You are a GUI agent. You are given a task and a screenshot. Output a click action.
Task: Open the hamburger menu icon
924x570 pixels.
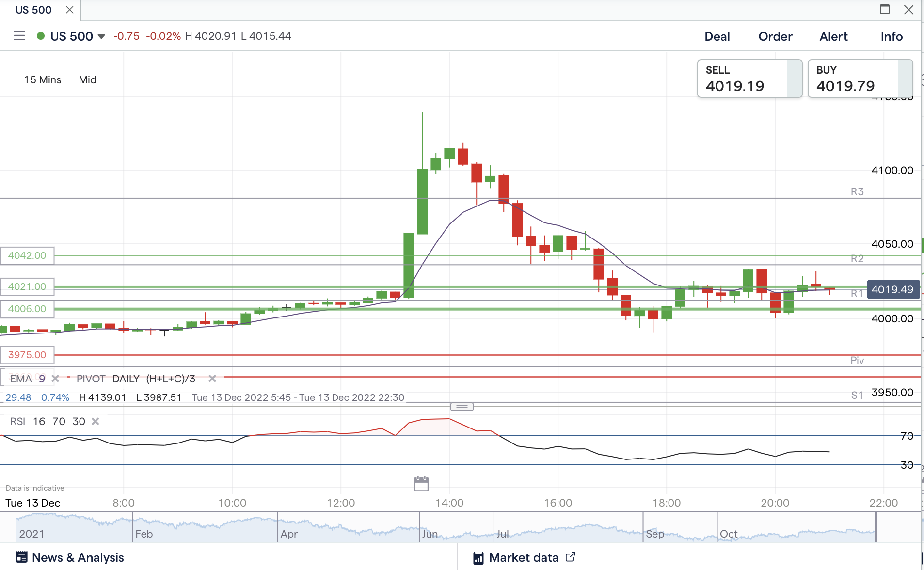click(19, 36)
